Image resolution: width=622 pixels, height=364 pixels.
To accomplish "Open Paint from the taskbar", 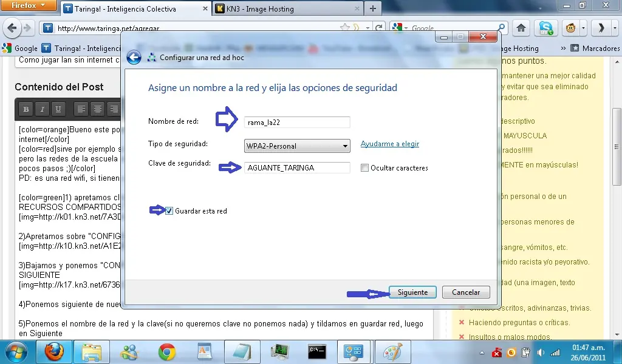I will (x=392, y=352).
